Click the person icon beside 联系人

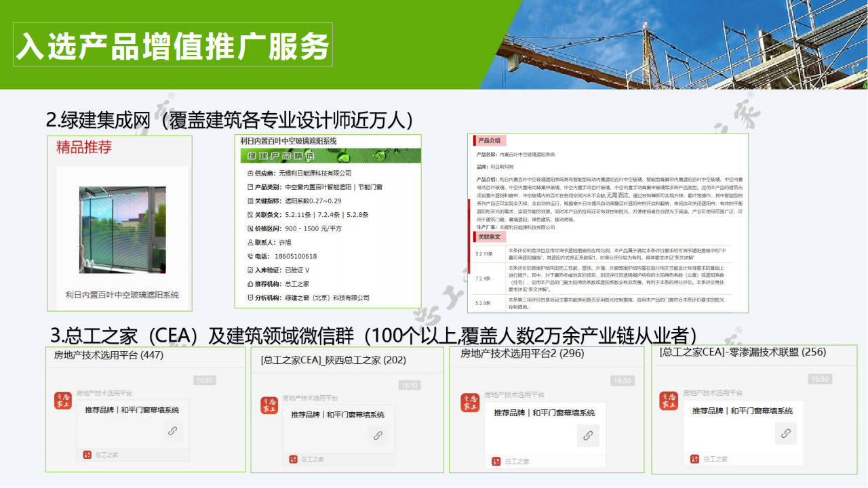pos(250,242)
